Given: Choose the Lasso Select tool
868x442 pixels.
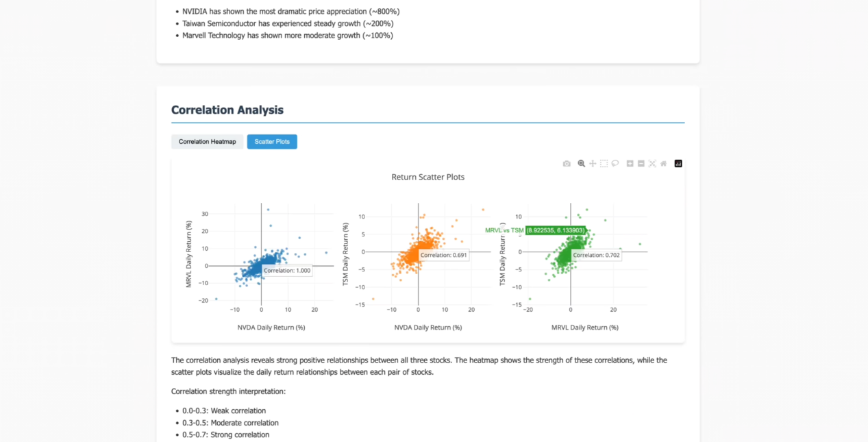Looking at the screenshot, I should point(615,164).
